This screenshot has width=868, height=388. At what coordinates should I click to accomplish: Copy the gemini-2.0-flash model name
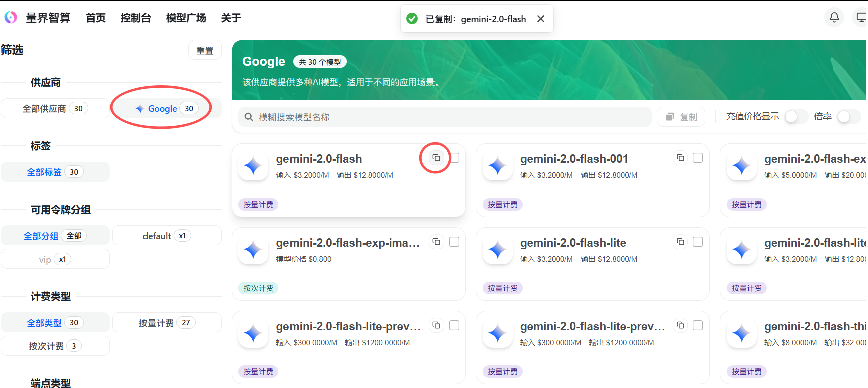[437, 158]
